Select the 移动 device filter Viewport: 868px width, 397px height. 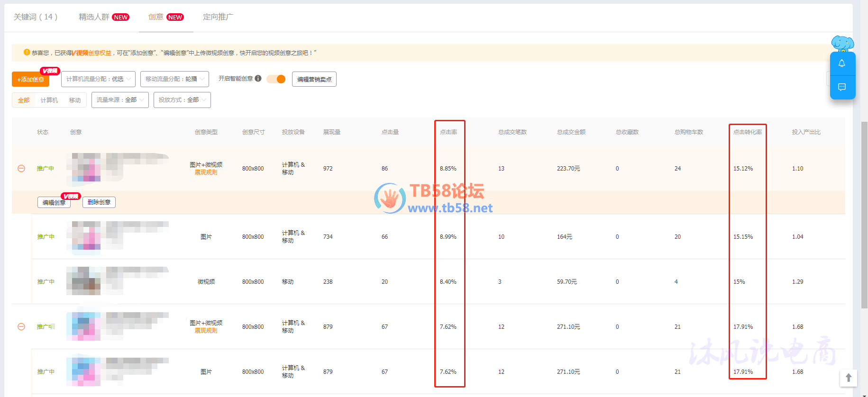coord(75,100)
